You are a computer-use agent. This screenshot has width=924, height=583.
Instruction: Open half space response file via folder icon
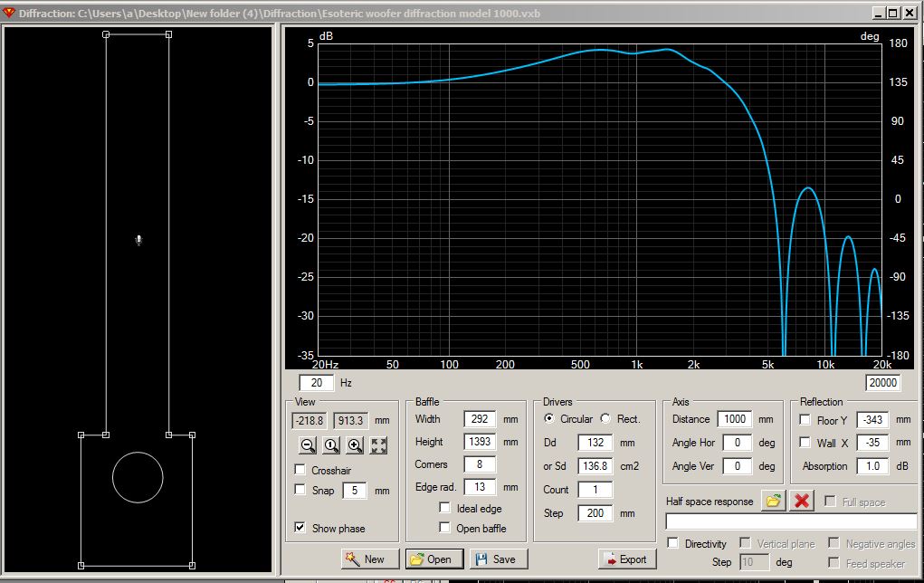coord(772,502)
